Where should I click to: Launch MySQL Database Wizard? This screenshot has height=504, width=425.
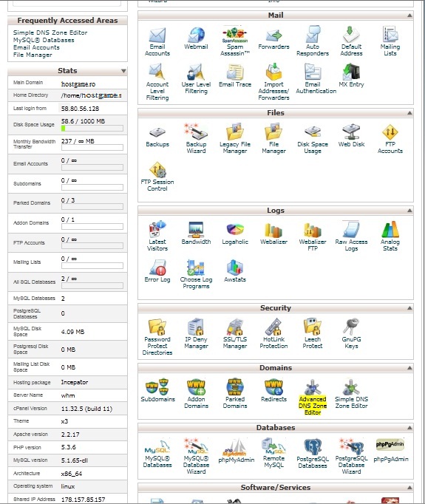[x=196, y=457]
